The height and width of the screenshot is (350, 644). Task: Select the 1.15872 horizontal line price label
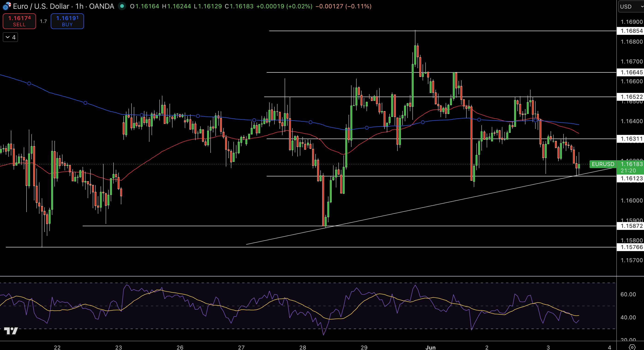click(630, 226)
